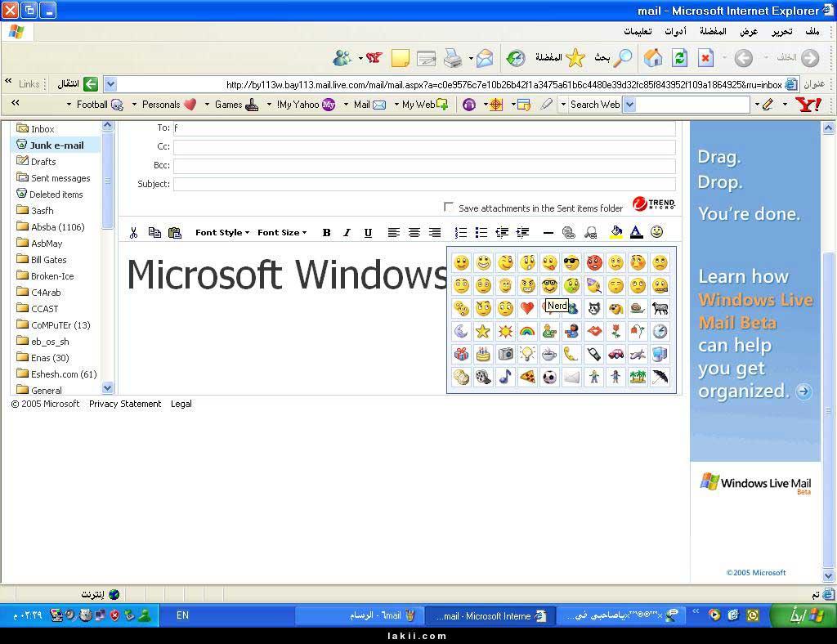Screen dimensions: 837x644
Task: Toggle italic formatting
Action: [347, 233]
